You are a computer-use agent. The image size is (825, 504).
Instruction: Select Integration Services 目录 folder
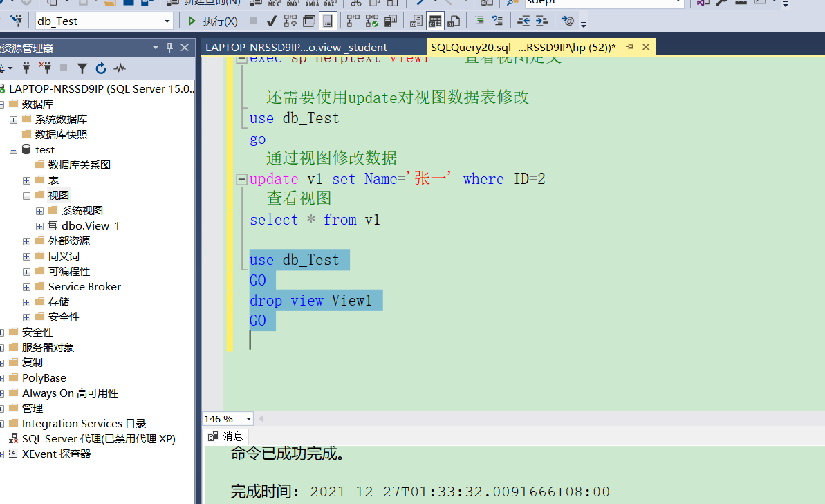coord(84,424)
